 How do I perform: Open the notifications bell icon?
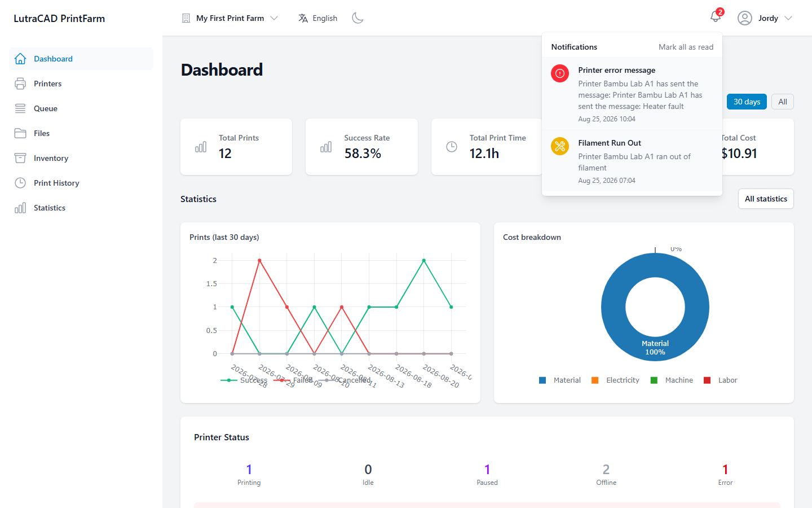pos(715,17)
